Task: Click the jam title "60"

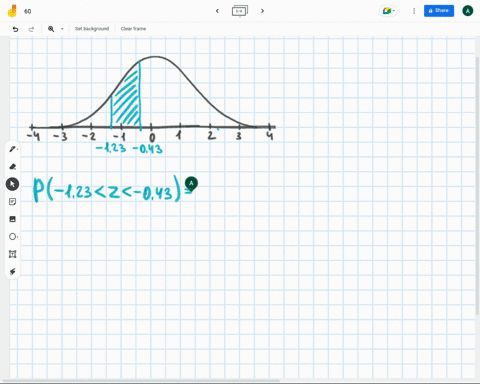Action: [x=28, y=11]
